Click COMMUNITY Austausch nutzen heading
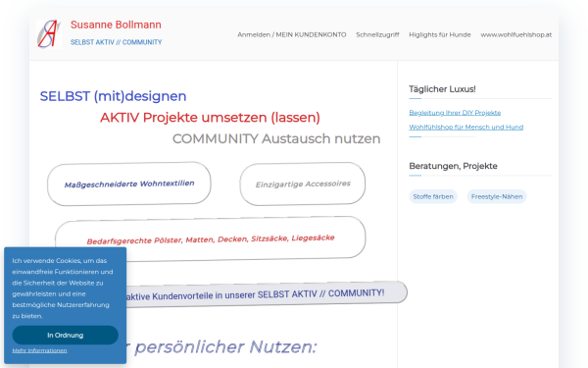Image resolution: width=588 pixels, height=368 pixels. click(276, 139)
